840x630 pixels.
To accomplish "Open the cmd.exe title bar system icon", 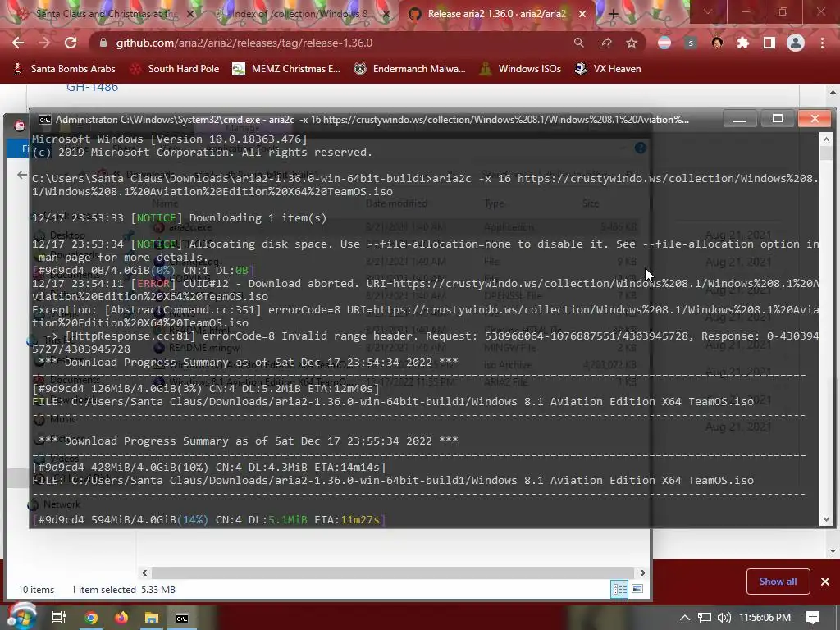I will 45,120.
